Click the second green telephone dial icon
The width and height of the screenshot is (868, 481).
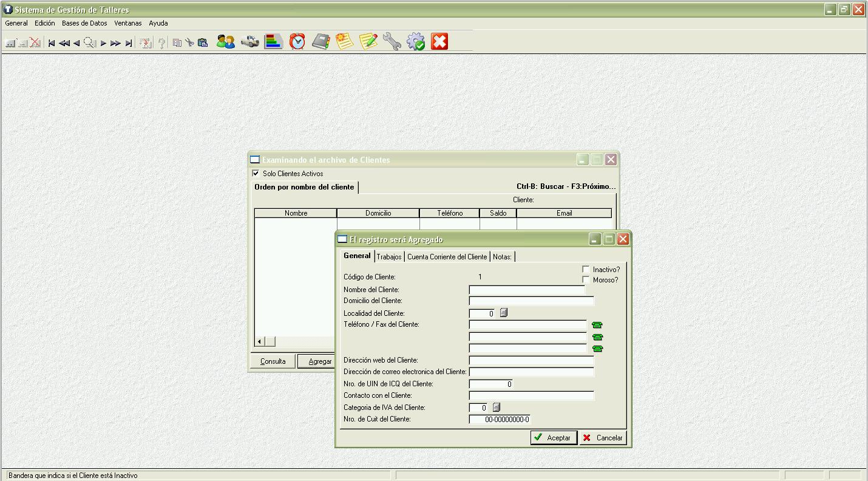pyautogui.click(x=597, y=337)
